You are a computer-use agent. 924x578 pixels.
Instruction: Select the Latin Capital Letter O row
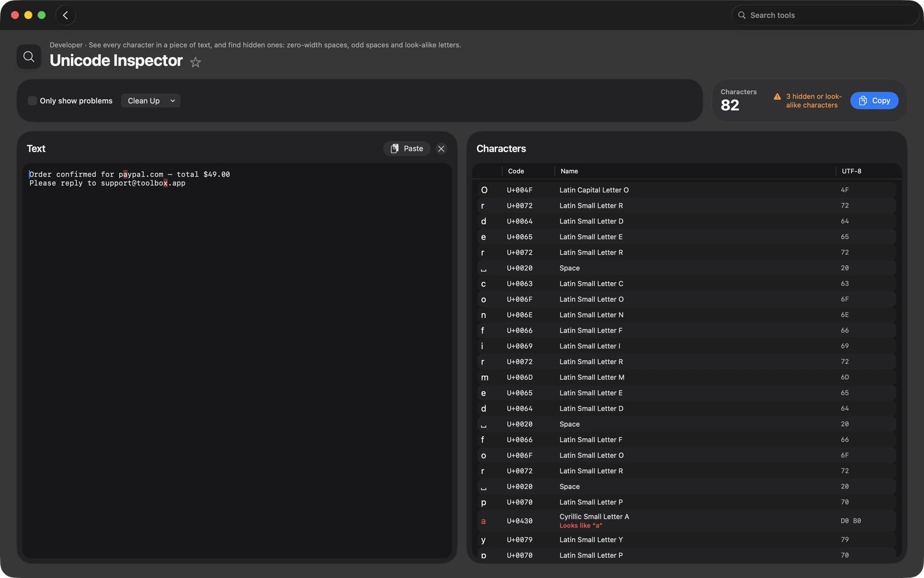(687, 190)
